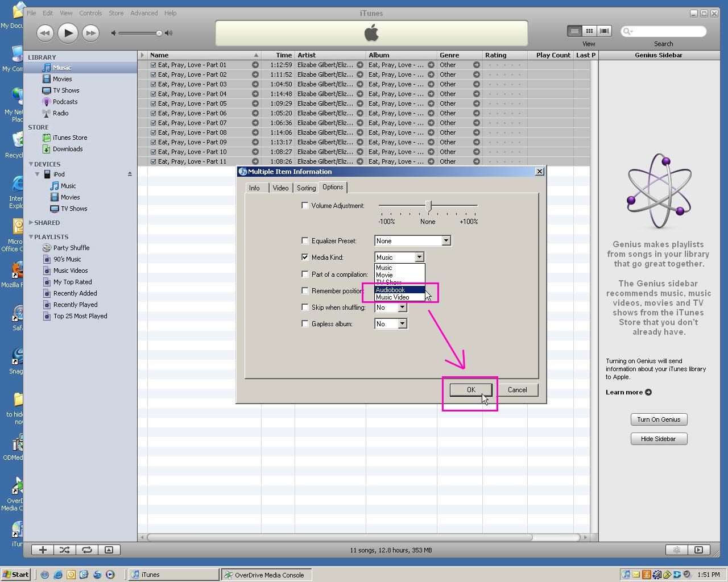Image resolution: width=728 pixels, height=582 pixels.
Task: Show or hide the artwork viewer button
Action: click(x=109, y=550)
